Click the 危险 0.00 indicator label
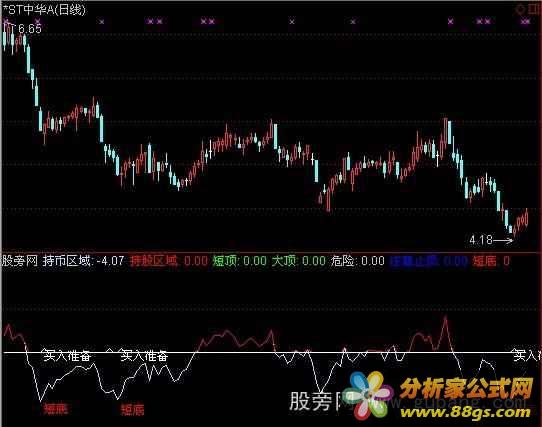 [x=358, y=261]
